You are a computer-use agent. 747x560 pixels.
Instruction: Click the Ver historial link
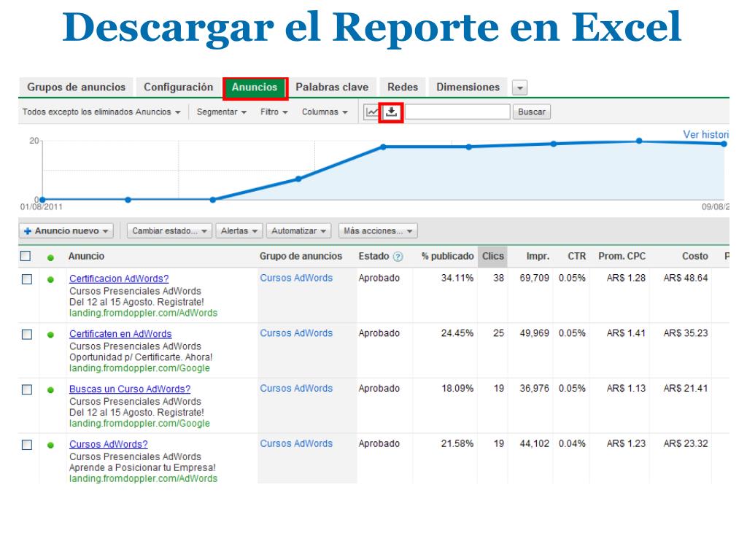[705, 134]
